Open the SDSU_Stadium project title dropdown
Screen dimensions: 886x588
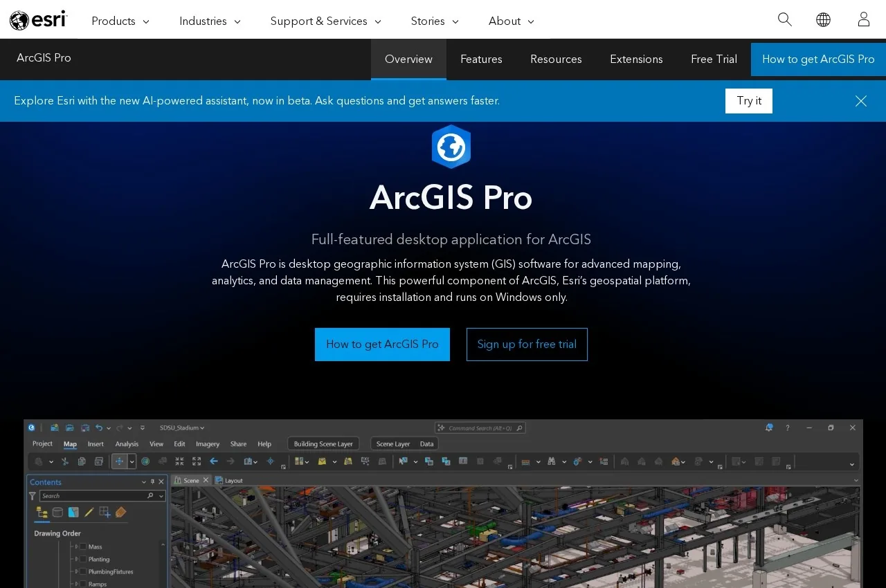click(182, 428)
